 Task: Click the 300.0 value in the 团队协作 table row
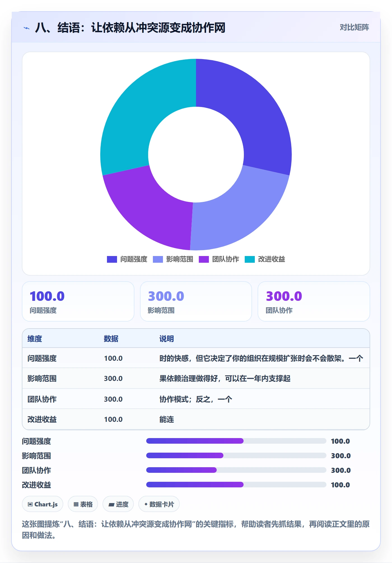113,399
